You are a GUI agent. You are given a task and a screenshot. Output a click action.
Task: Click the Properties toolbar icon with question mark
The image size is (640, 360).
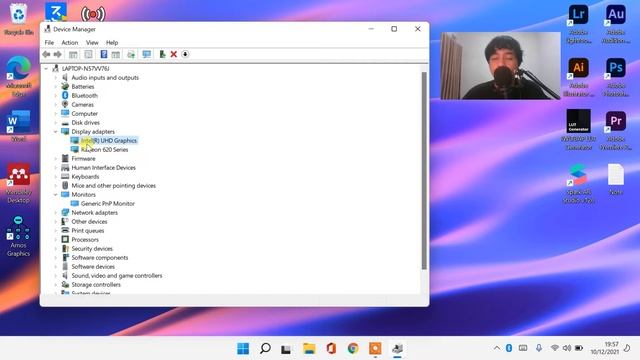[104, 54]
